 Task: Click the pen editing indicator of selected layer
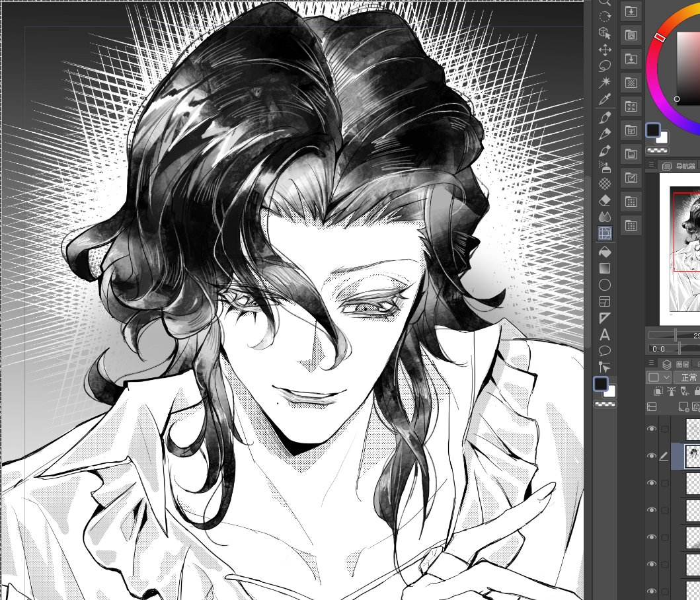(664, 456)
